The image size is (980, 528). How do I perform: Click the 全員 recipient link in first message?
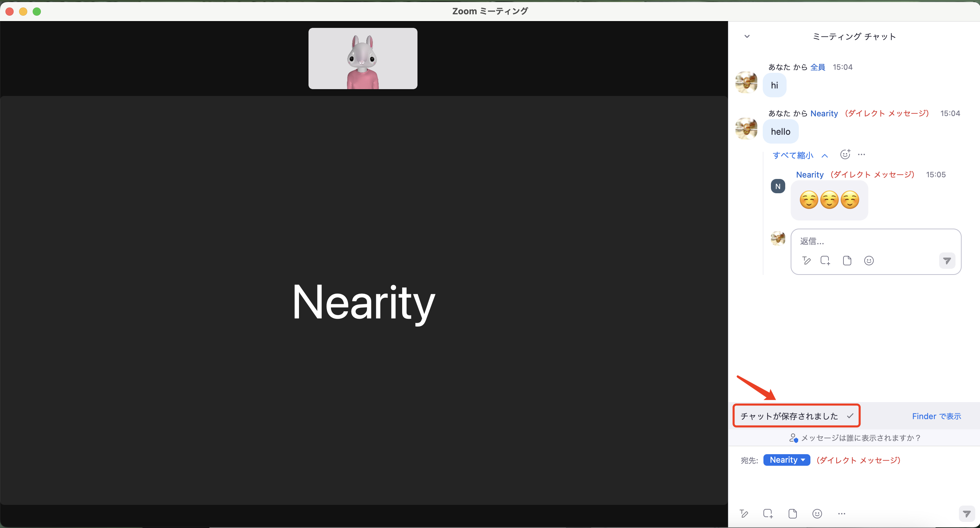818,67
